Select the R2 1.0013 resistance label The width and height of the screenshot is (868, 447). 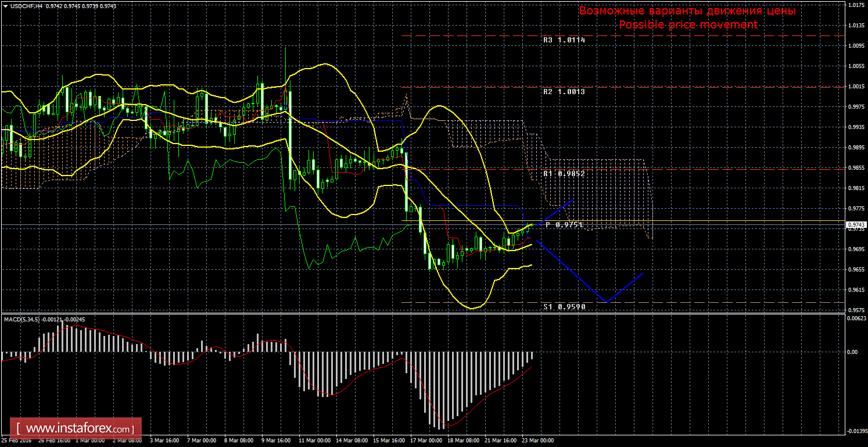coord(564,92)
